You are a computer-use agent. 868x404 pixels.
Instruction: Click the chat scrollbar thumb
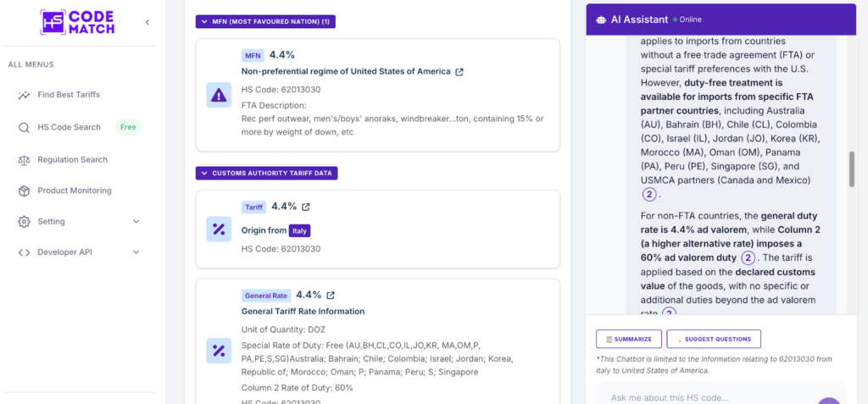(853, 169)
